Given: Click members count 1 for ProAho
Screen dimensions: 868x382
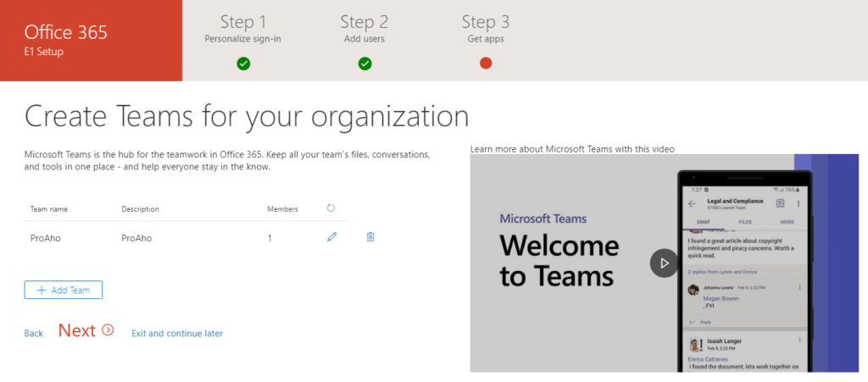Looking at the screenshot, I should [x=270, y=238].
